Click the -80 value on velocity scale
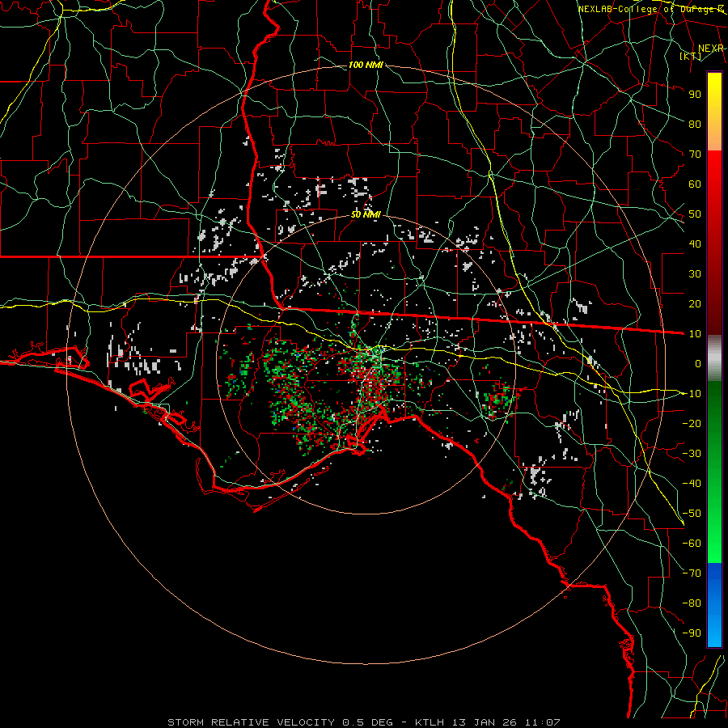 (692, 603)
